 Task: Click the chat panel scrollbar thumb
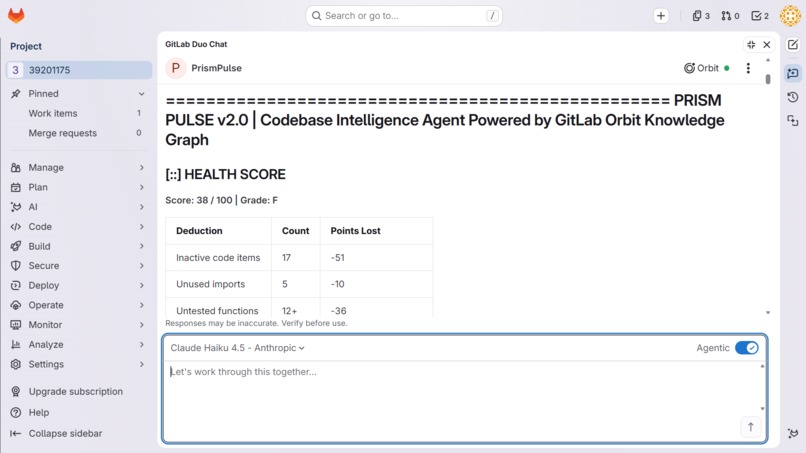tap(768, 79)
